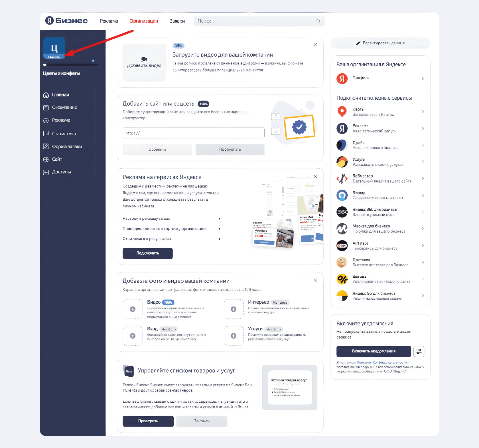This screenshot has height=448, width=479.
Task: Click the Доставка box icon
Action: [x=342, y=262]
